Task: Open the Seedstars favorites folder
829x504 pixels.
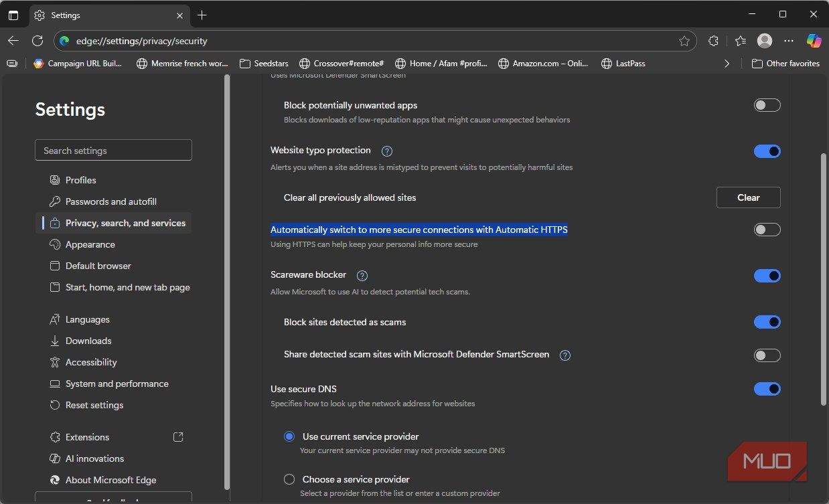Action: click(264, 64)
